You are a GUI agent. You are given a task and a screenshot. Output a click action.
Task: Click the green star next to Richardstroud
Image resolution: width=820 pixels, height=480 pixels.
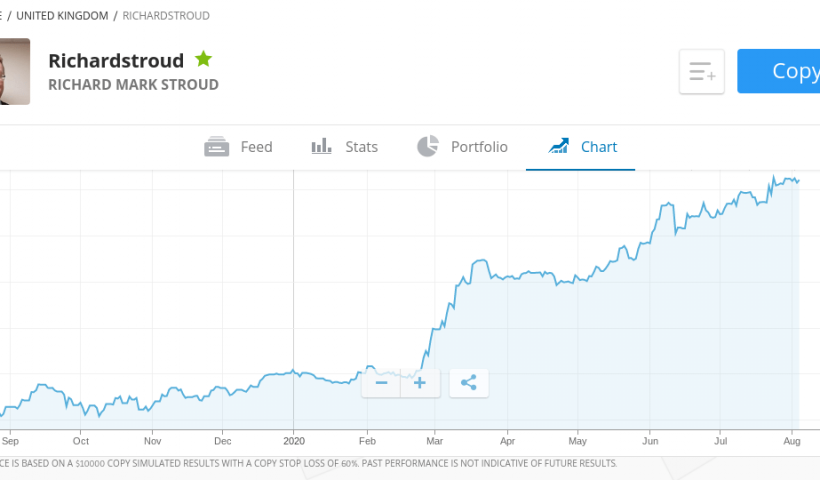click(x=204, y=59)
